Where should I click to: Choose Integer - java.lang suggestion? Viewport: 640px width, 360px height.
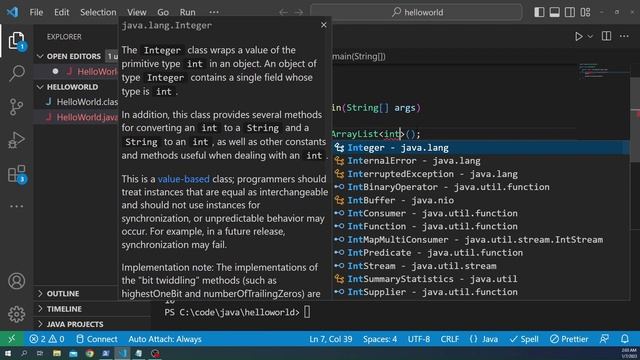coord(481,148)
